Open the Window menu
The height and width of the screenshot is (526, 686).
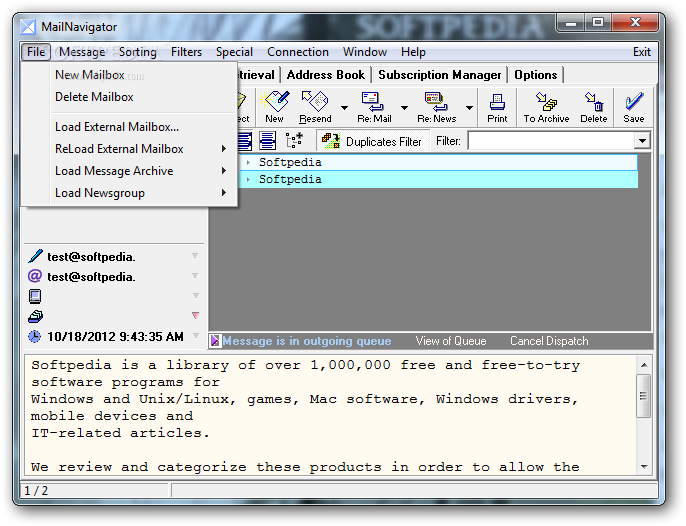coord(365,52)
